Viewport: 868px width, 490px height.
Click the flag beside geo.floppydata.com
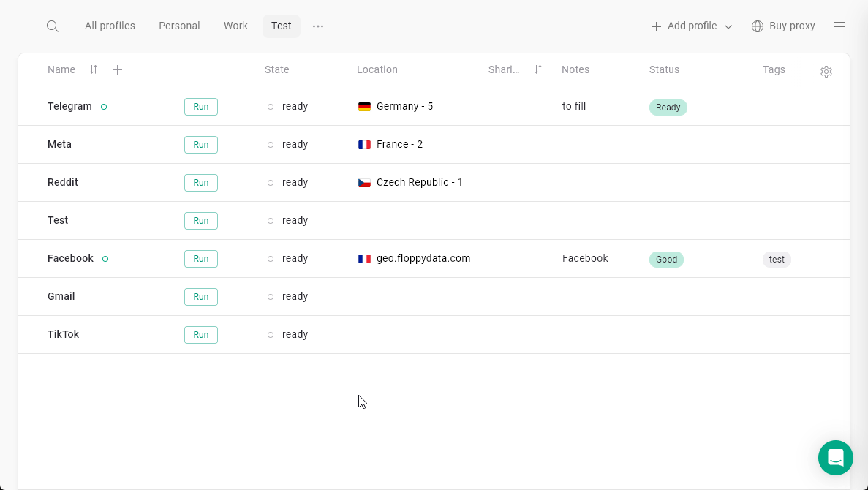[364, 259]
